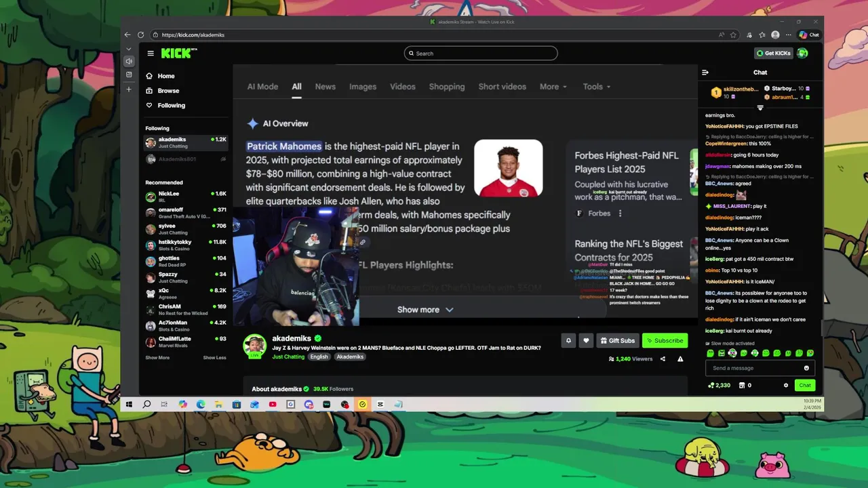
Task: Open recommended channel NickLee
Action: (186, 197)
